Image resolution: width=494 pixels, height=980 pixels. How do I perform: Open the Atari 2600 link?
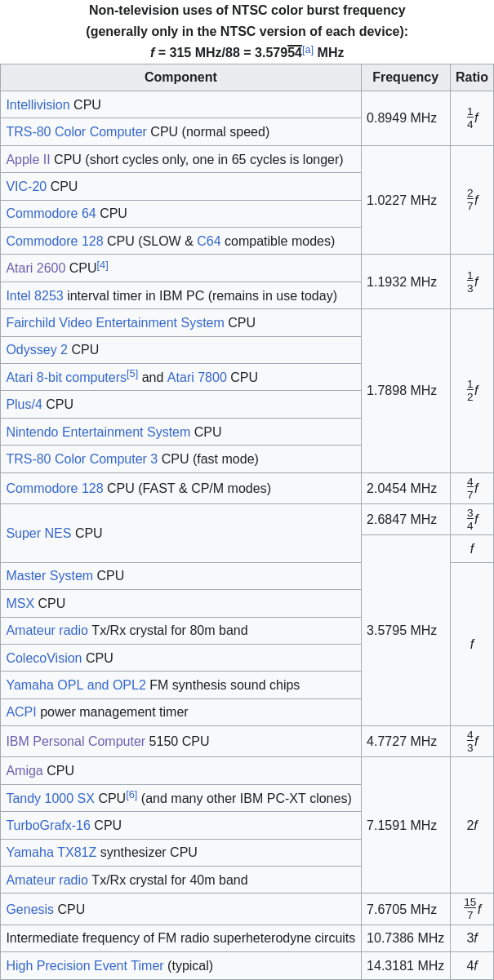point(36,268)
